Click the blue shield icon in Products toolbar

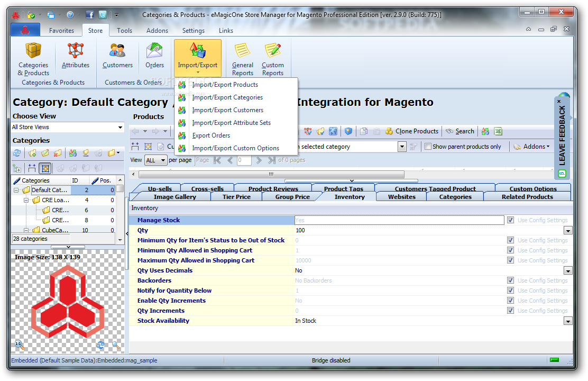pos(348,131)
